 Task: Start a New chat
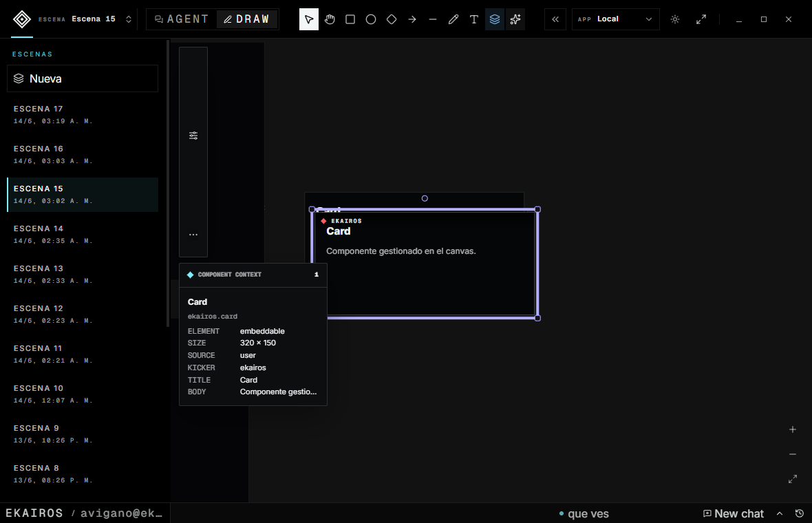pyautogui.click(x=734, y=513)
